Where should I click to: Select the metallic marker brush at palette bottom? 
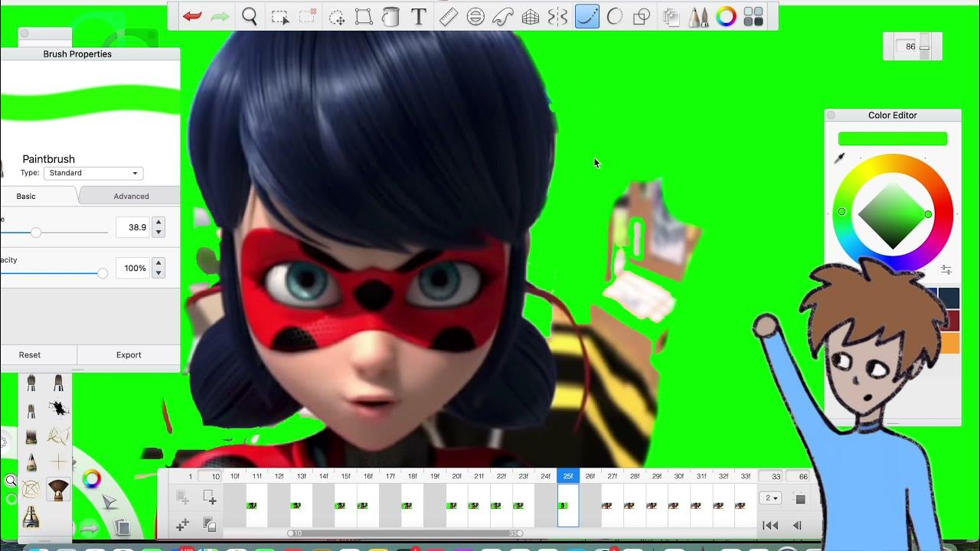point(31,517)
